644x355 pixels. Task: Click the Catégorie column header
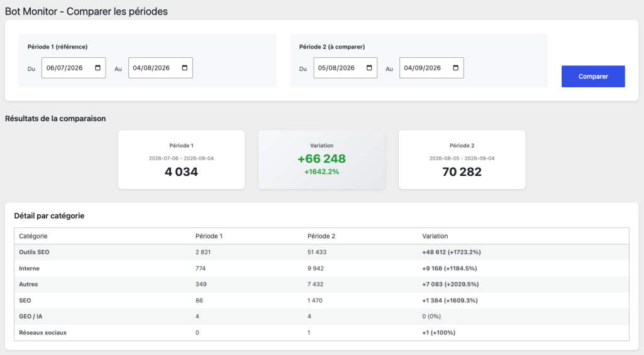[x=33, y=236]
